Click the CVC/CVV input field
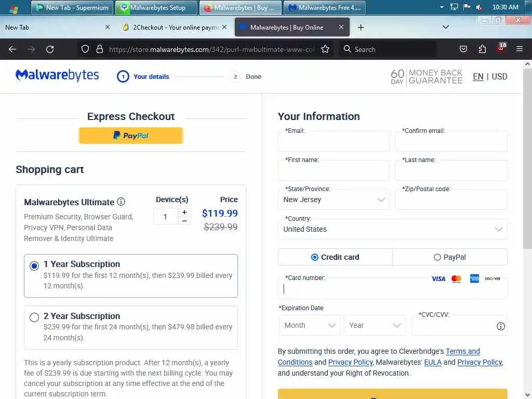The height and width of the screenshot is (399, 532). pos(459,325)
